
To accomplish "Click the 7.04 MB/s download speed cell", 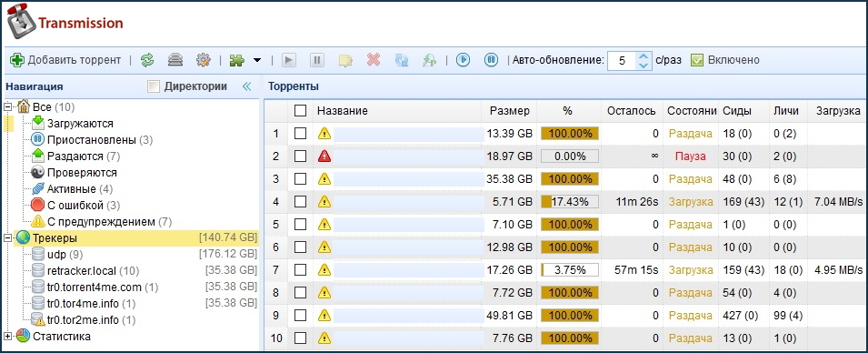I will (x=838, y=202).
